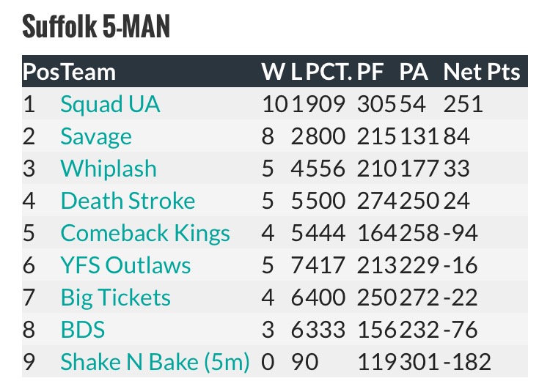Image resolution: width=550 pixels, height=392 pixels.
Task: Sort by the PA column header
Action: (x=414, y=72)
